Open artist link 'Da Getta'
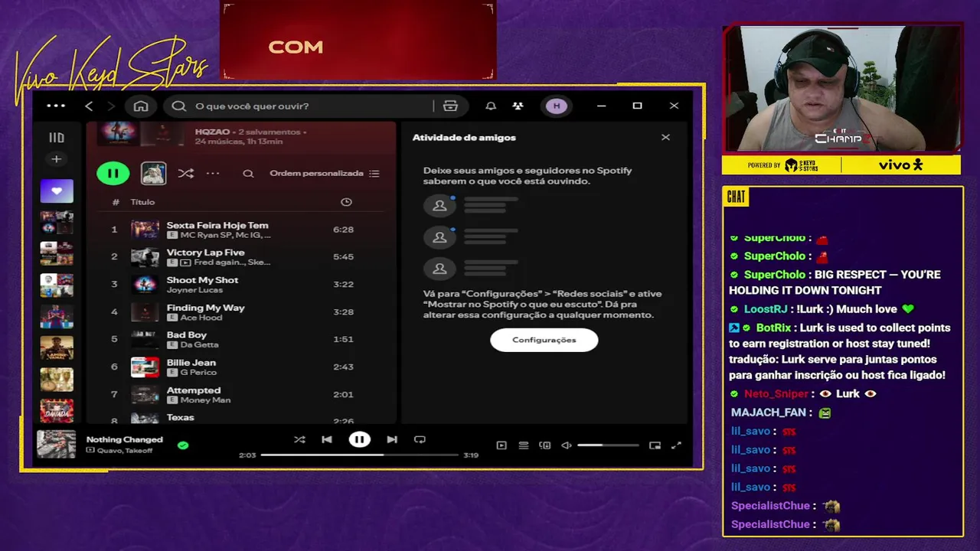980x551 pixels. pos(199,345)
